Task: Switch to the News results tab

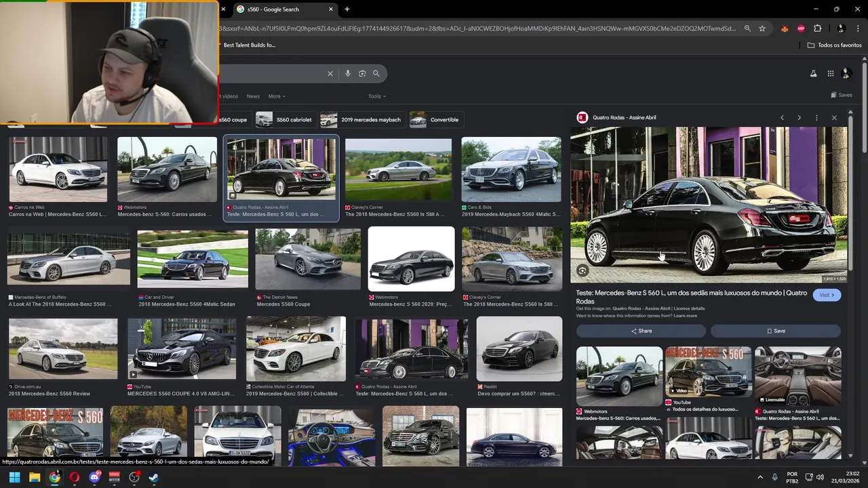Action: pyautogui.click(x=253, y=96)
